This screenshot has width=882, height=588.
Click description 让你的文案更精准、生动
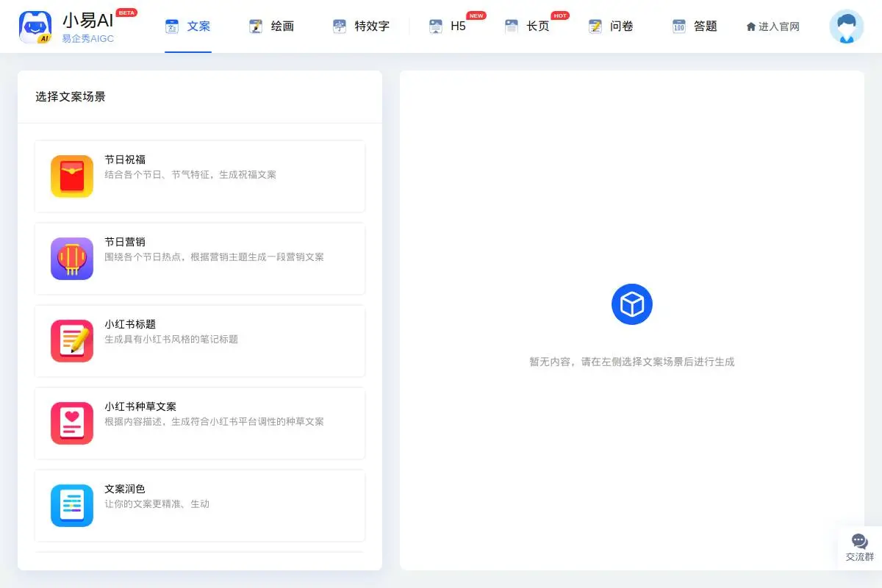tap(157, 504)
